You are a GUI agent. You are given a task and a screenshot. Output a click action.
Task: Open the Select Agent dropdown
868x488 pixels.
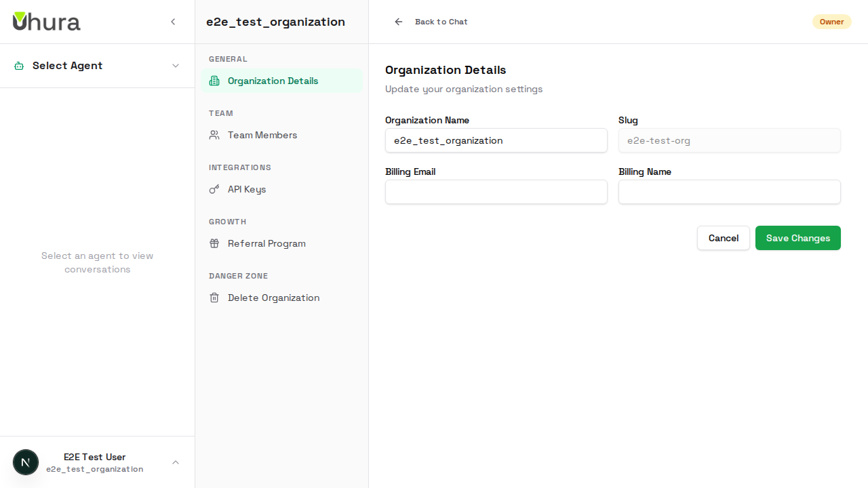(x=177, y=66)
